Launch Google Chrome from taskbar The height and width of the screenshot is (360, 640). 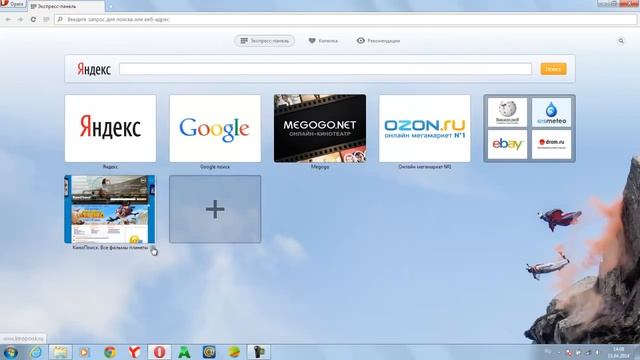(110, 352)
